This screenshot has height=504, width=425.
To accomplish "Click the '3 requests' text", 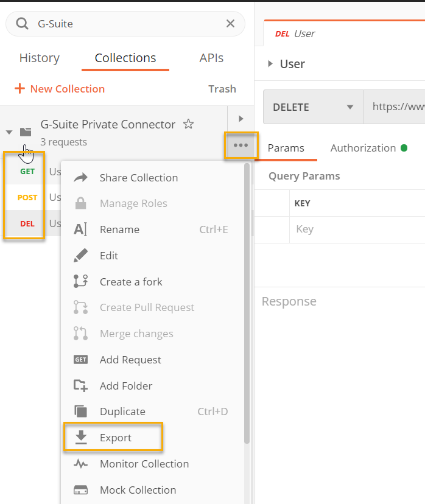I will pyautogui.click(x=63, y=142).
